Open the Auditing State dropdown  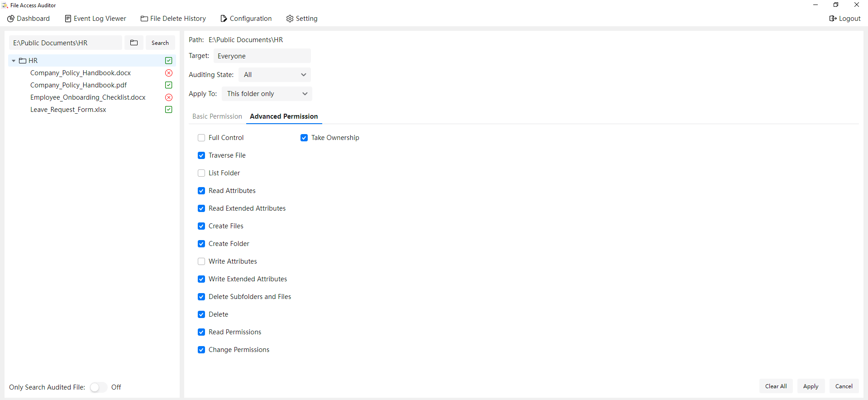point(274,75)
